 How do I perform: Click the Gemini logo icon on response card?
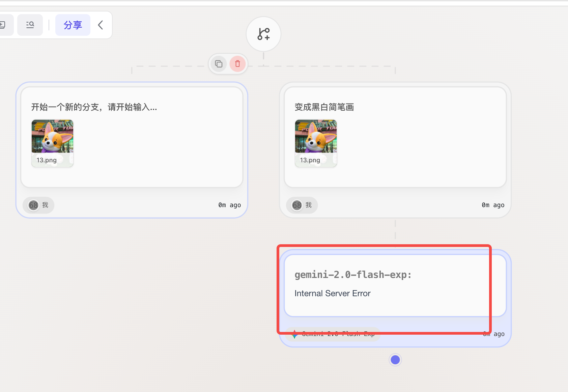point(294,334)
